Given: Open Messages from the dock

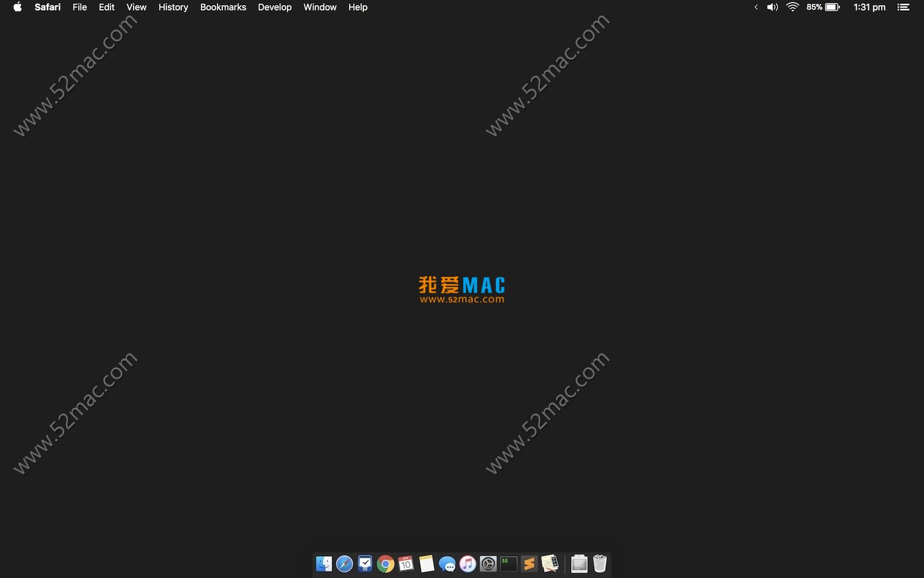Looking at the screenshot, I should [447, 564].
